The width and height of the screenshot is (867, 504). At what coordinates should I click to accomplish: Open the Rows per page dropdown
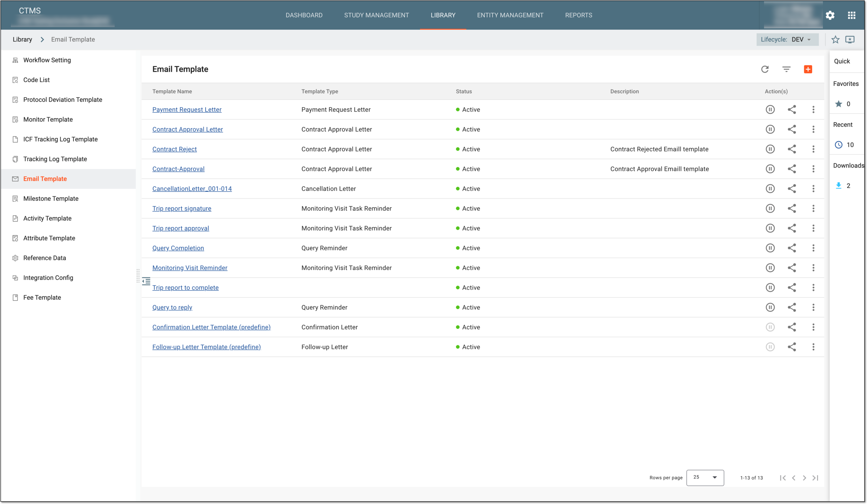point(705,478)
